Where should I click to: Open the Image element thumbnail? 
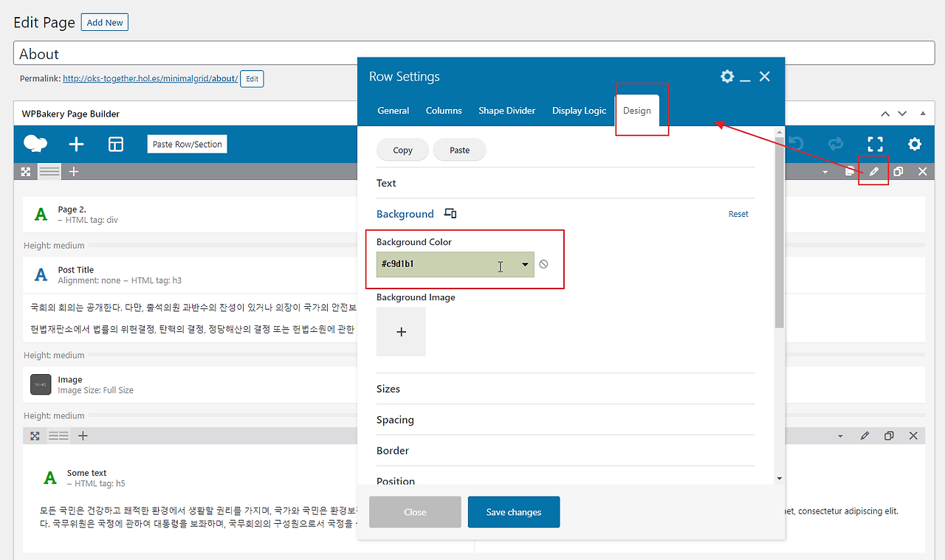click(41, 384)
